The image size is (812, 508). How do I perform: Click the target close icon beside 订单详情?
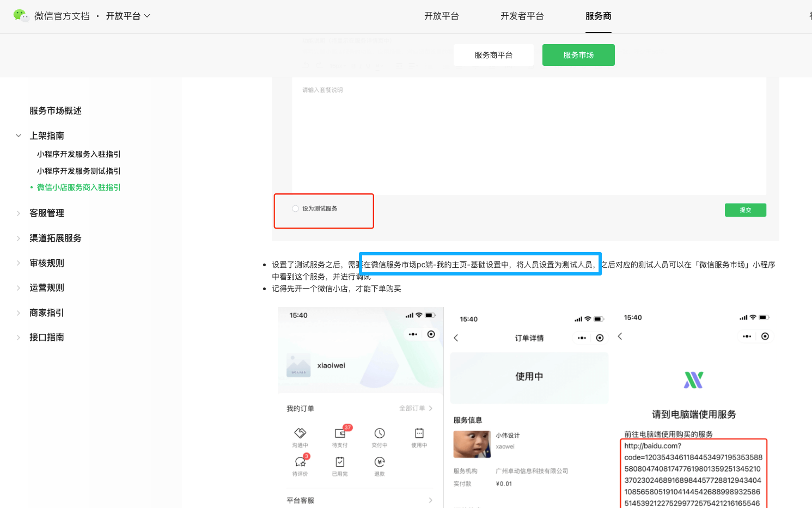(600, 338)
